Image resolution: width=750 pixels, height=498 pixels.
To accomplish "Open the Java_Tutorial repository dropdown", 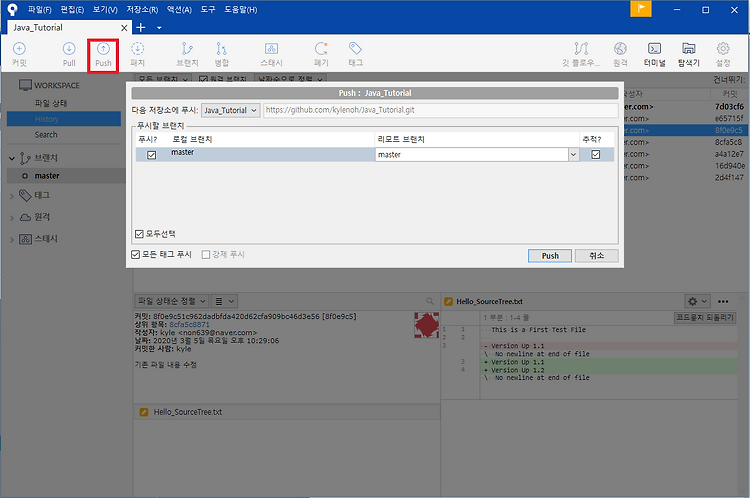I will coord(231,110).
